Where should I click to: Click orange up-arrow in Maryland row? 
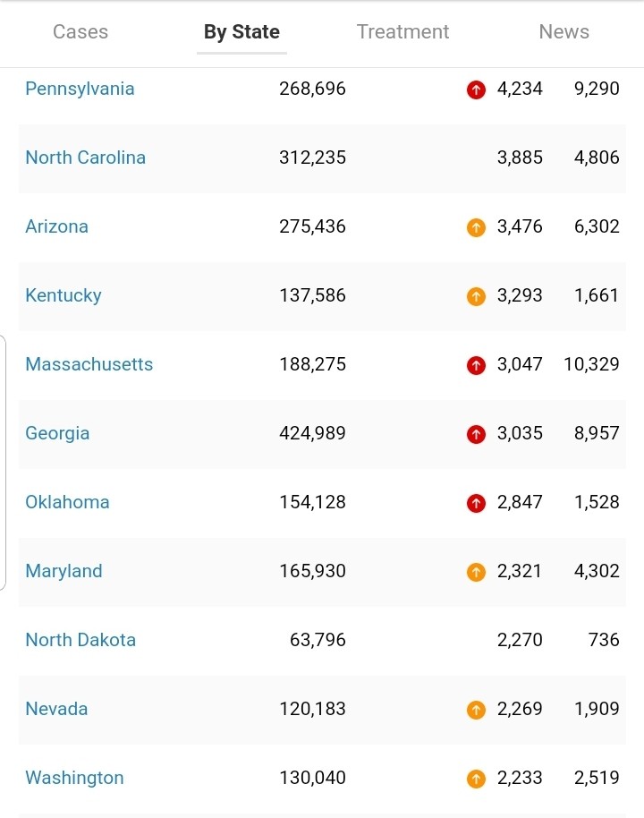tap(476, 572)
